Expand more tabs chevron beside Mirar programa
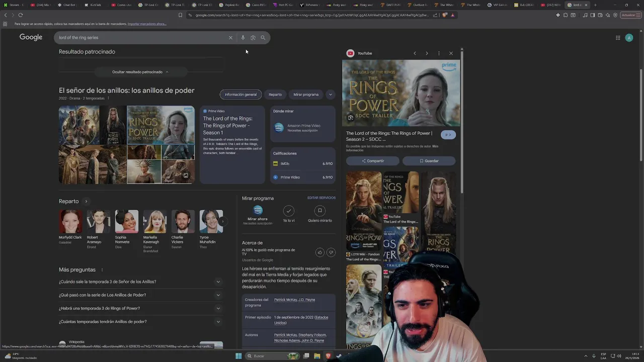Screen dimensions: 644x362 click(330, 95)
